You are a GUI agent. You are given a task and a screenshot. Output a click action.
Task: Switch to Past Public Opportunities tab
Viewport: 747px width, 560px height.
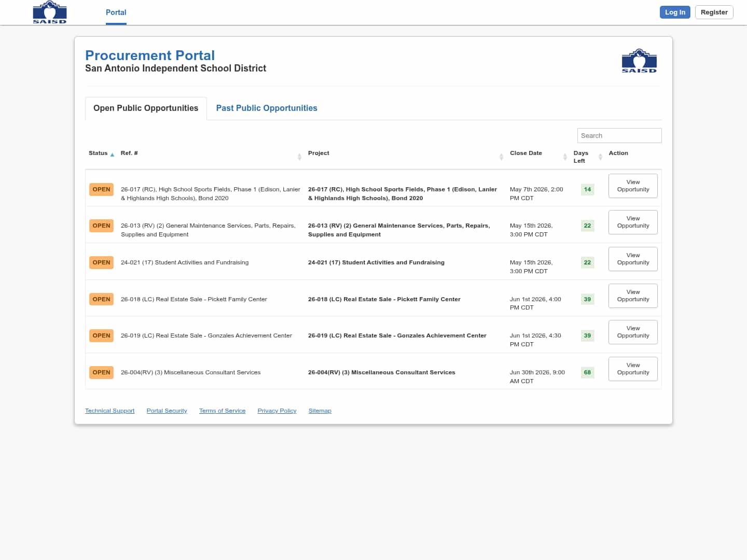[x=267, y=108]
